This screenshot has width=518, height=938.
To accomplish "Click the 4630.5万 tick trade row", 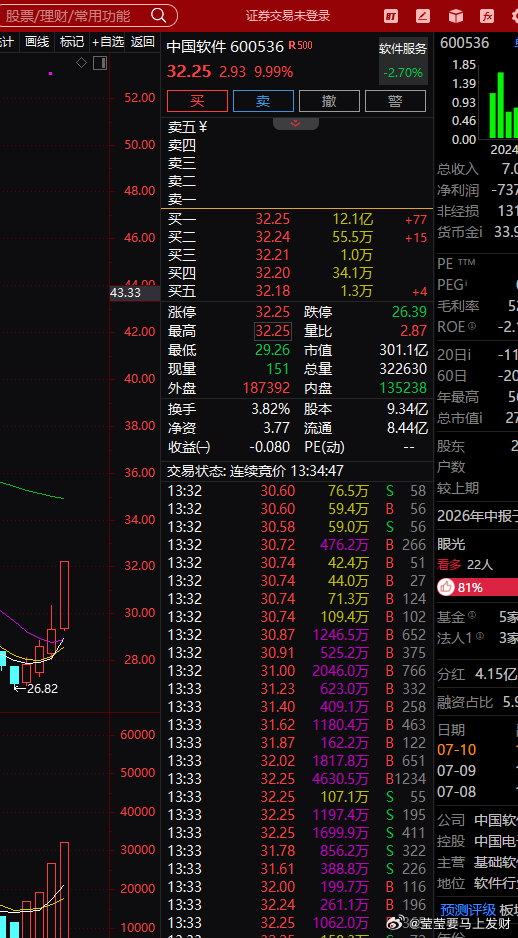I will coord(296,779).
